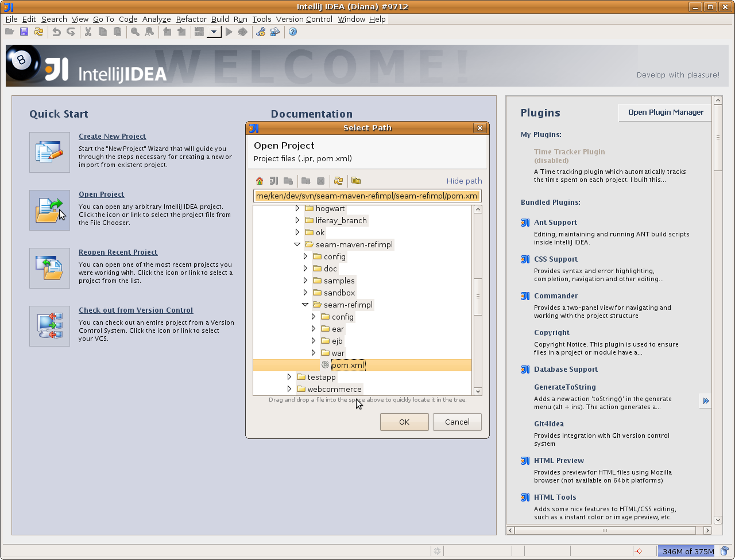The width and height of the screenshot is (735, 560).
Task: Click the Copy icon in main toolbar
Action: [x=103, y=32]
